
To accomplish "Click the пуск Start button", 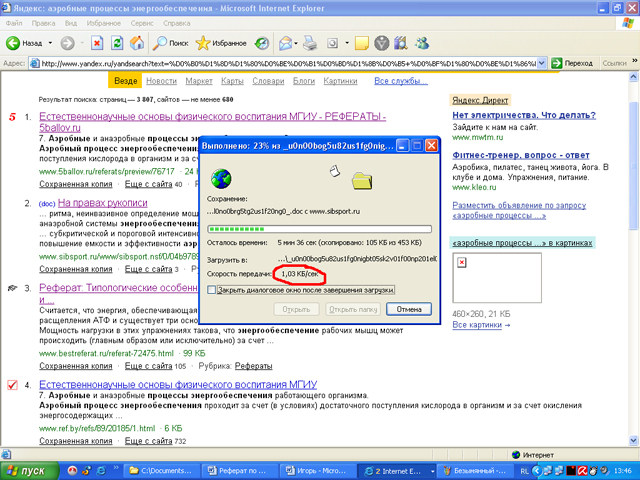I will [29, 471].
